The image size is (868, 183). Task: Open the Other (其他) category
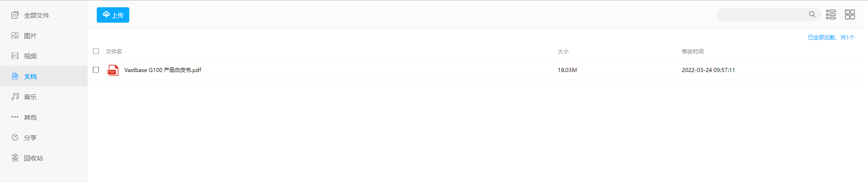pos(30,117)
